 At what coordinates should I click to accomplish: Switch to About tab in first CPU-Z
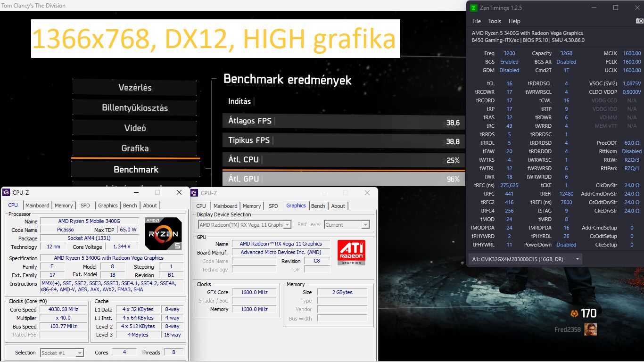coord(150,206)
